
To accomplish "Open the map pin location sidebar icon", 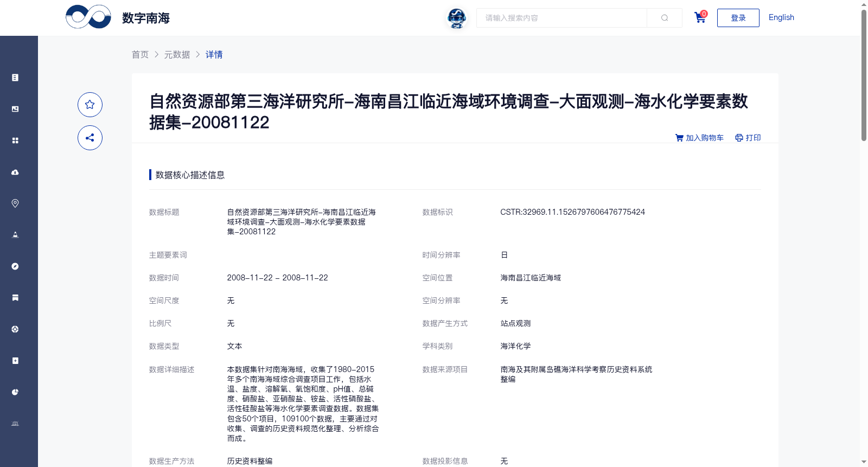I will [15, 203].
